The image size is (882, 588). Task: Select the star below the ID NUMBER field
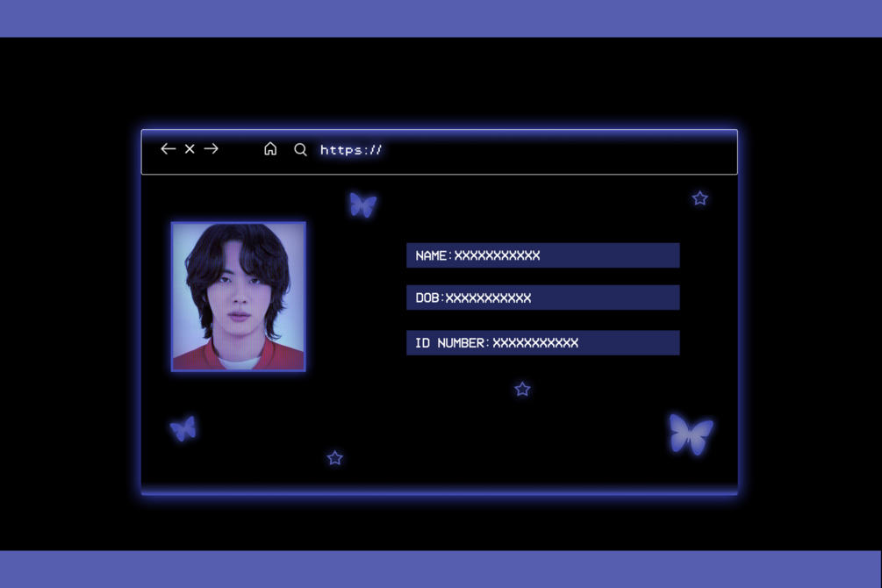[521, 390]
